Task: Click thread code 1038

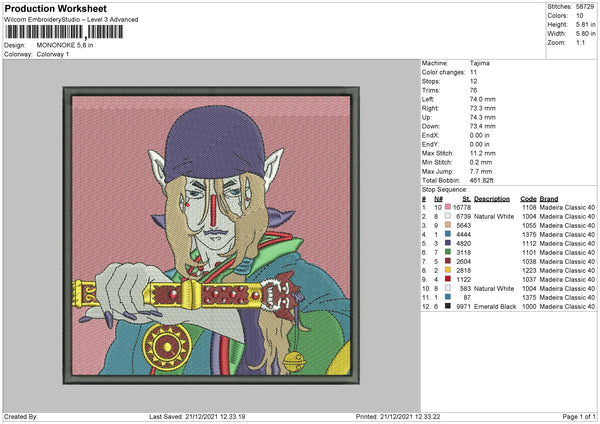Action: coord(529,261)
